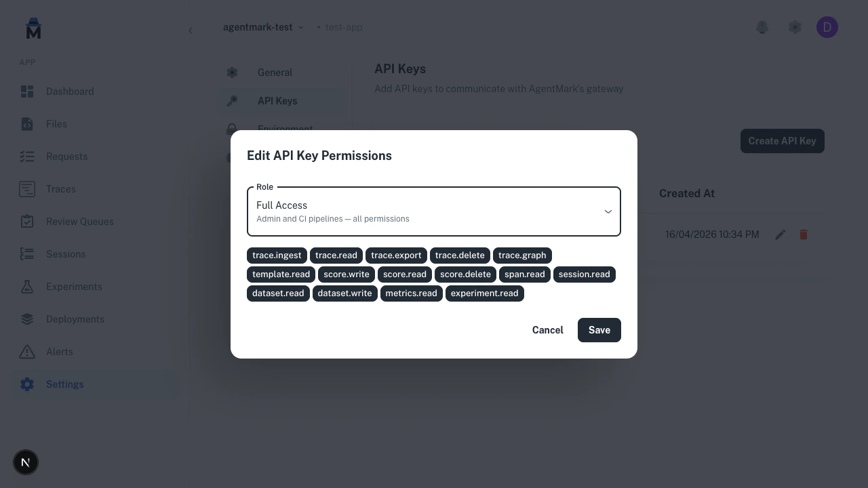This screenshot has height=488, width=868.
Task: Open the Experiments section
Action: pos(74,287)
